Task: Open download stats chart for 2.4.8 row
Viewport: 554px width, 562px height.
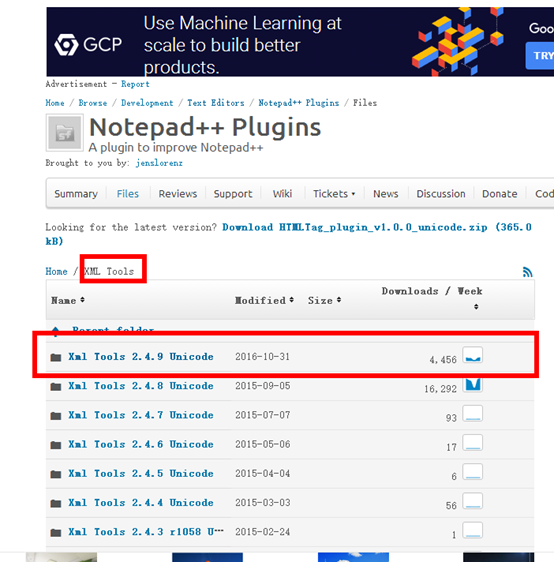Action: pyautogui.click(x=473, y=384)
